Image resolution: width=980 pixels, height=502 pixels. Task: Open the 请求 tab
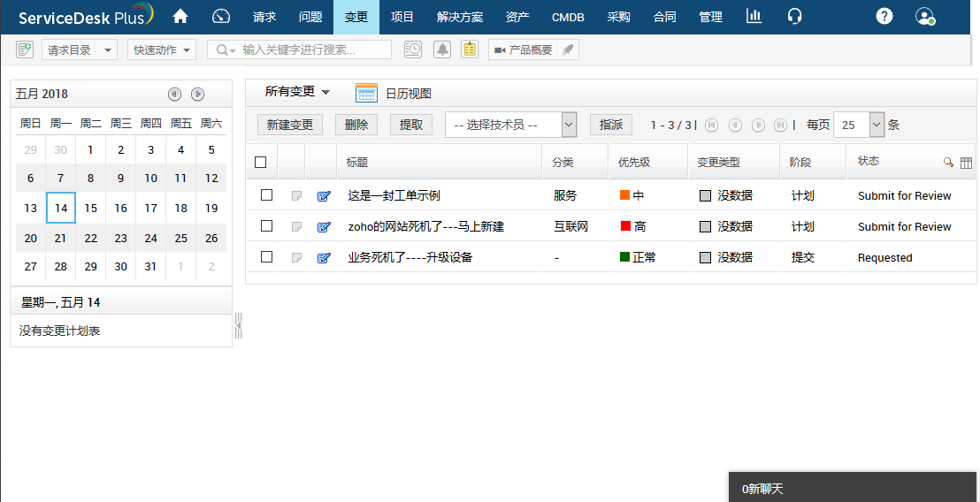[264, 17]
